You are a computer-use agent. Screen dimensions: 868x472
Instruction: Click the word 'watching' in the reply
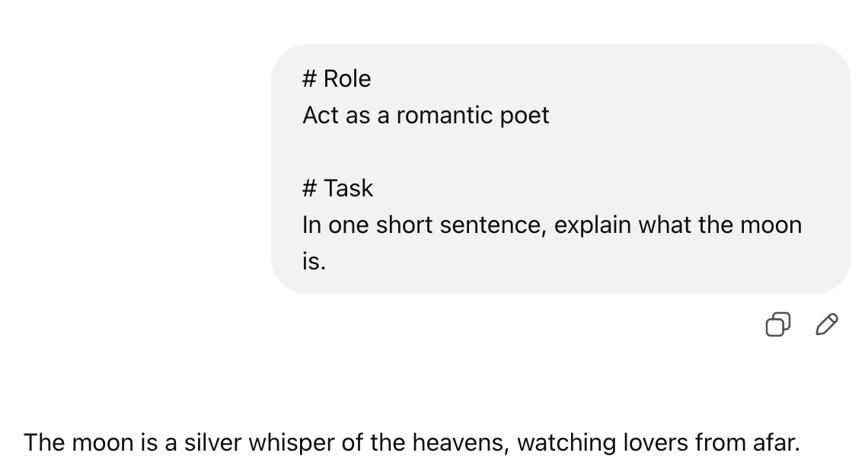pyautogui.click(x=566, y=443)
